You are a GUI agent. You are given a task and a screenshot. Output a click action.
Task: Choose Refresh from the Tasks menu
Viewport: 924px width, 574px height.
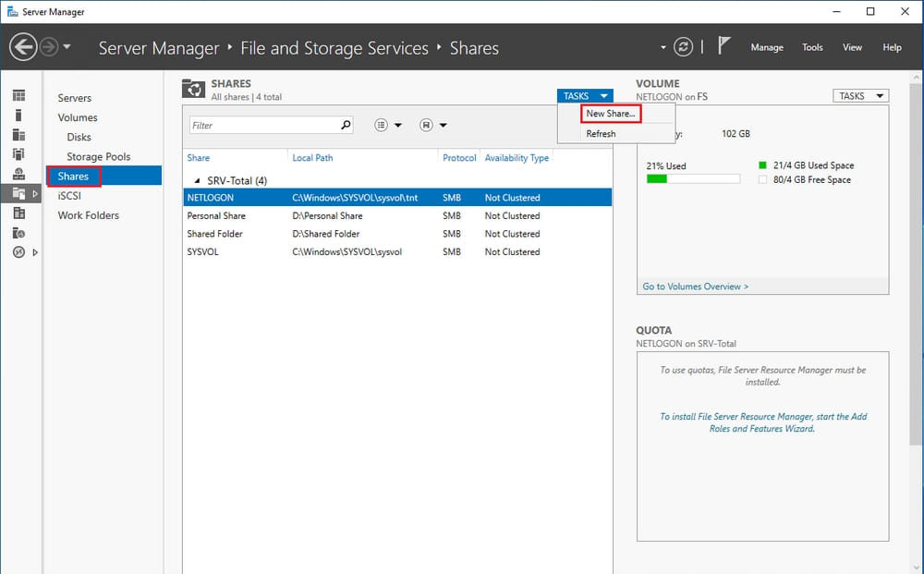tap(602, 134)
